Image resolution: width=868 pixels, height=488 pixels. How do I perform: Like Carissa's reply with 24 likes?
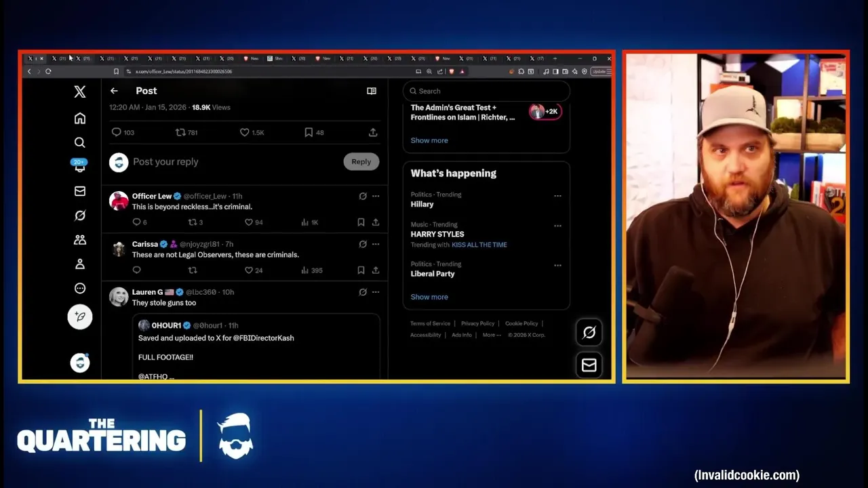(254, 270)
